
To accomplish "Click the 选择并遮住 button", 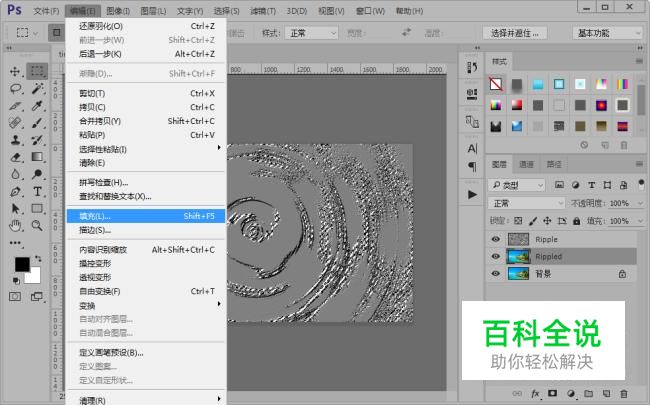I will (x=515, y=33).
